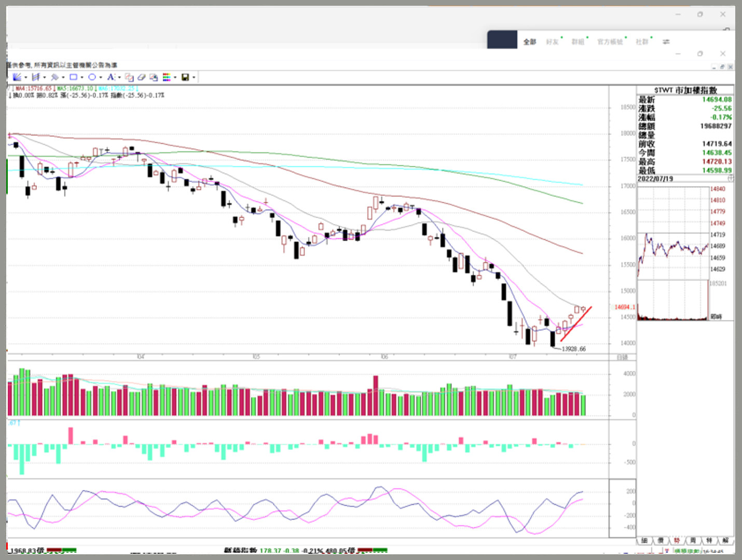Click the MA5:16673.10 indicator label
This screenshot has width=742, height=560.
[75, 89]
